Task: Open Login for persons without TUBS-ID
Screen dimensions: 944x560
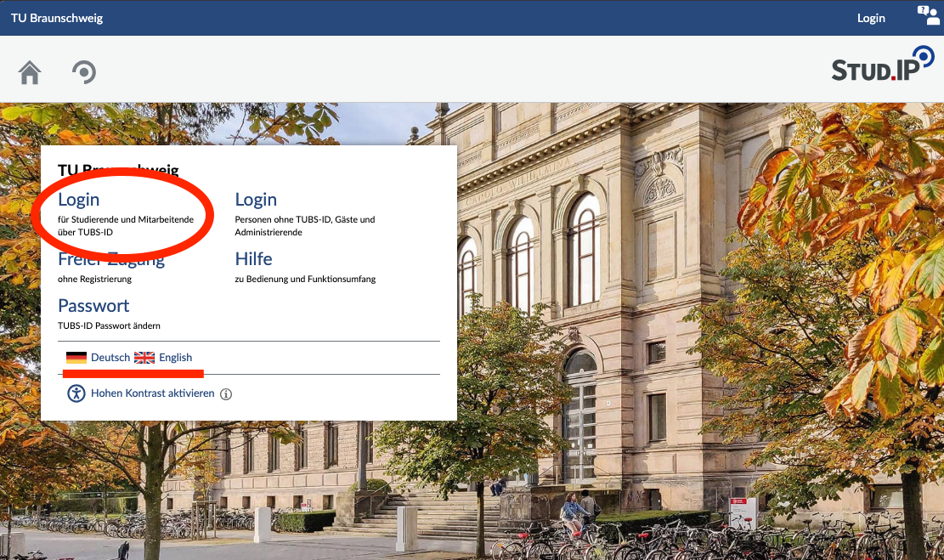Action: 256,200
